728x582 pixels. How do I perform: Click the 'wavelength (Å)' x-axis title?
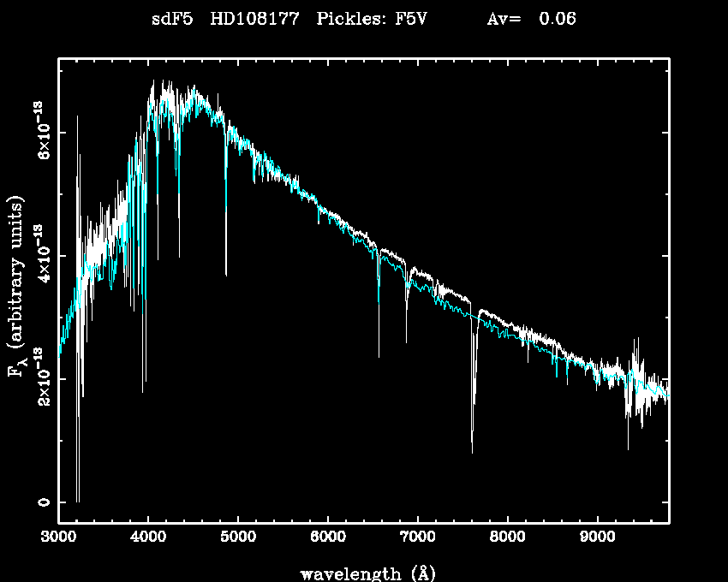(x=361, y=573)
